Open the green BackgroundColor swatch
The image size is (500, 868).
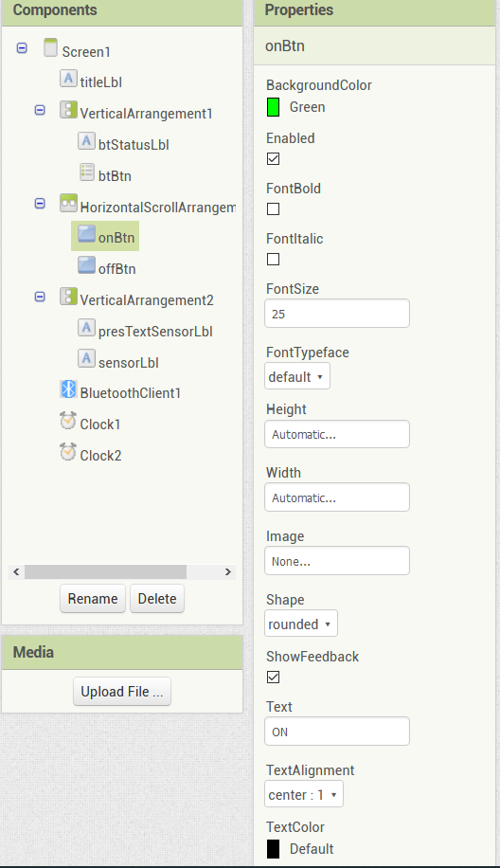(x=274, y=107)
